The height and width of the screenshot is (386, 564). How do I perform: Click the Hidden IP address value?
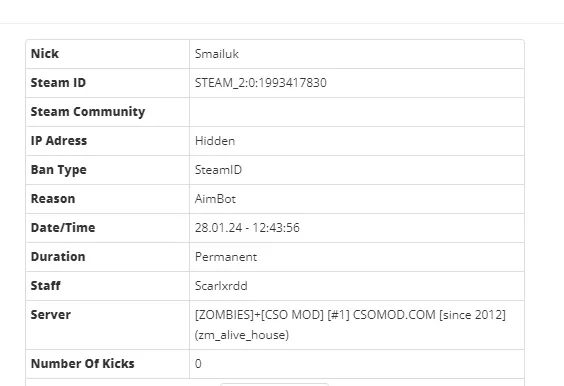pos(215,141)
